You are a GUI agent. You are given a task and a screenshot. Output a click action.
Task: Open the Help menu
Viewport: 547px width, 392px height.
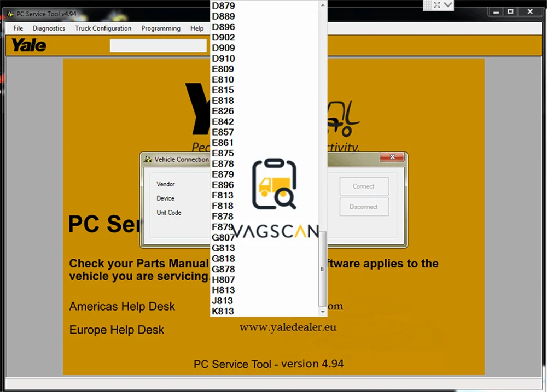pos(197,28)
